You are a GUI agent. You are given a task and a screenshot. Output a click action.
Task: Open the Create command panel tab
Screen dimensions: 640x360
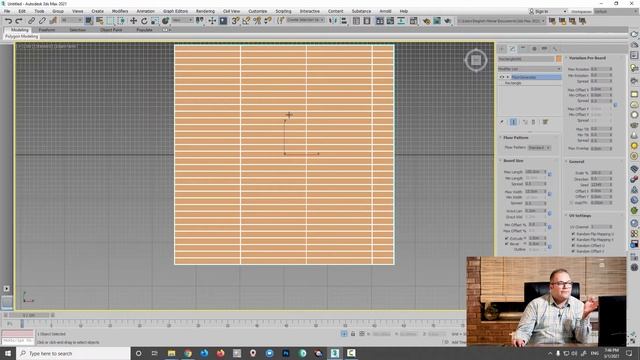pyautogui.click(x=502, y=49)
